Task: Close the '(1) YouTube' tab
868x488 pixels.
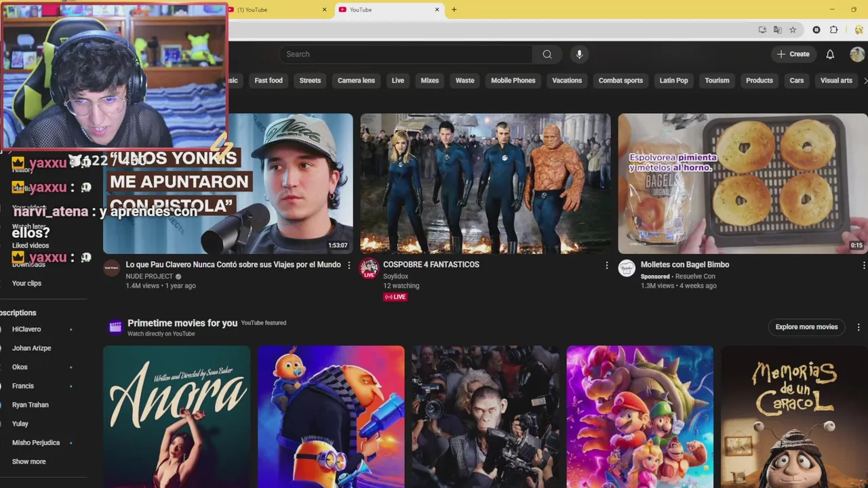Action: pyautogui.click(x=324, y=9)
